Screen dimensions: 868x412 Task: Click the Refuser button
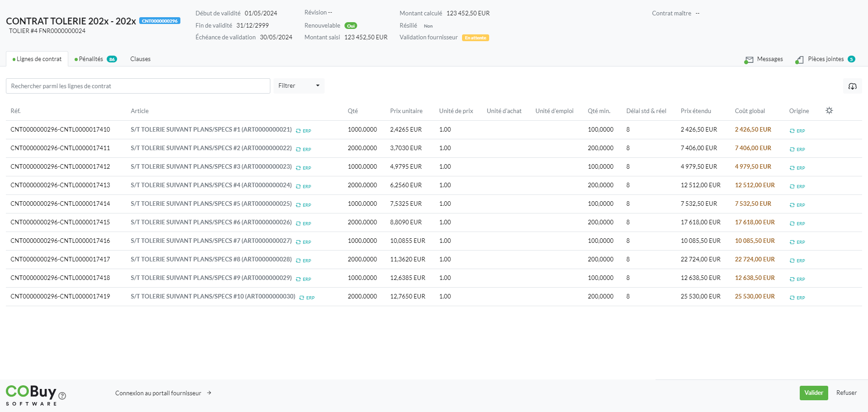click(846, 393)
